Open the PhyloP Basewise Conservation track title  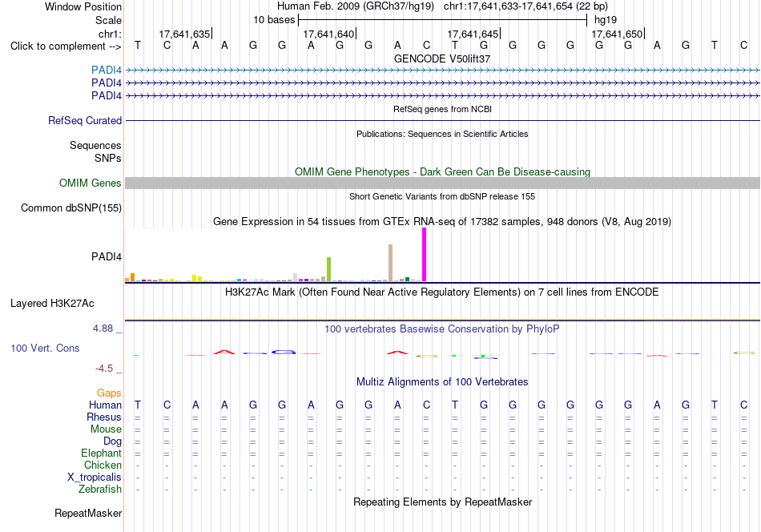point(442,329)
